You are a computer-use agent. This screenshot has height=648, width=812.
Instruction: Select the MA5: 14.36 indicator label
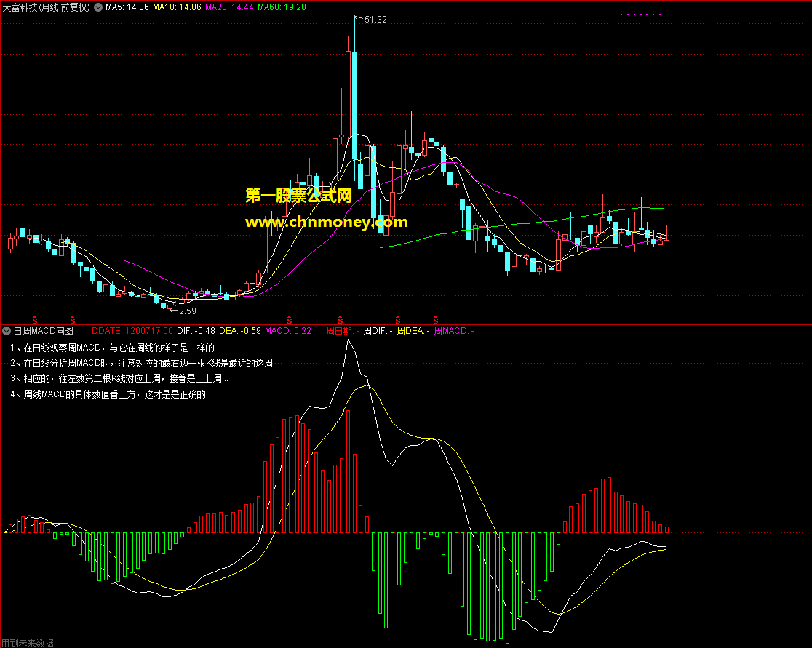[127, 7]
